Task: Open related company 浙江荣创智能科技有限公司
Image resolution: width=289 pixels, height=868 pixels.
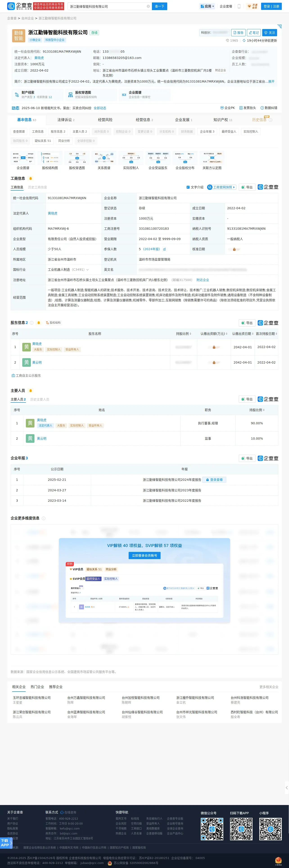Action: pos(32,712)
